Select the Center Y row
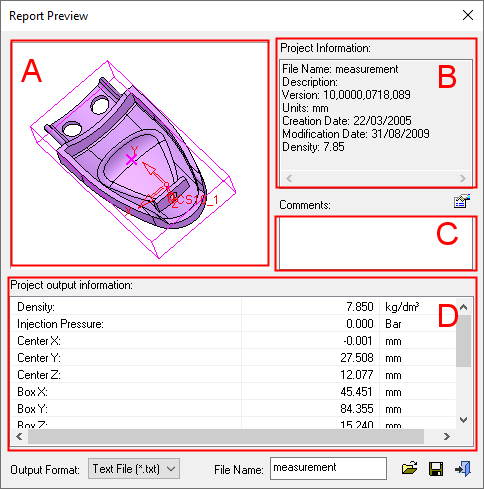This screenshot has height=489, width=484. click(x=233, y=358)
